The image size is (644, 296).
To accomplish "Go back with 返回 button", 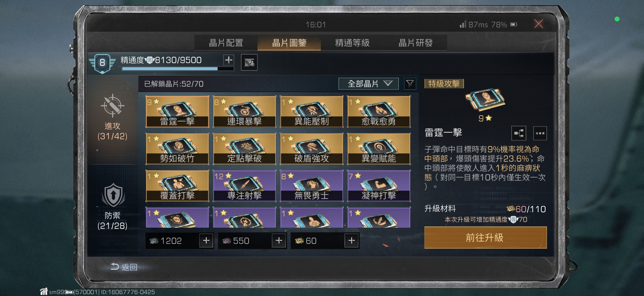I will coord(124,267).
